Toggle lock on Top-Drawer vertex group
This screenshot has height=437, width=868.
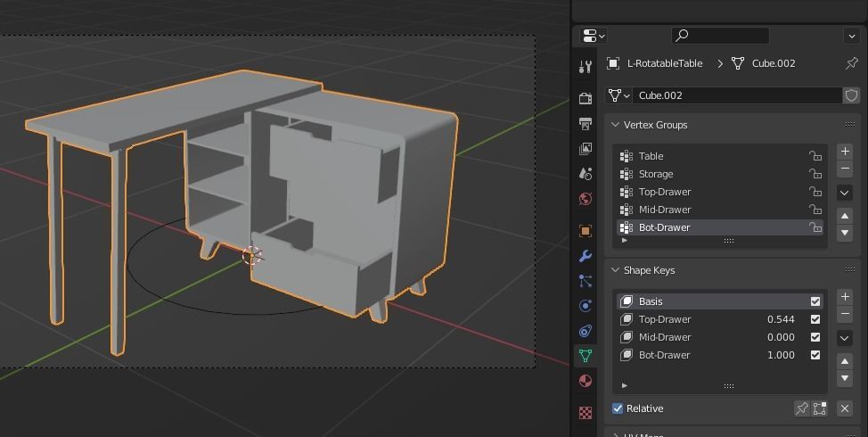815,192
